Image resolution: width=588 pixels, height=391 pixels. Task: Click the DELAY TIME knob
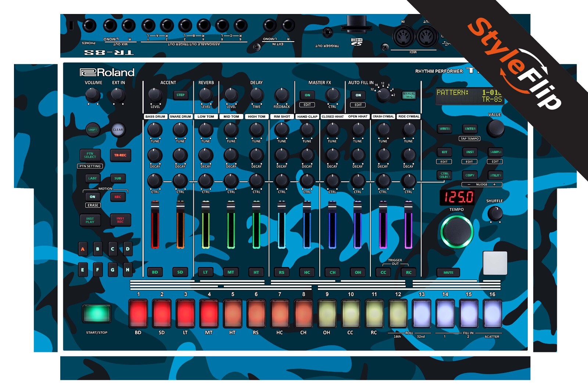[x=257, y=95]
